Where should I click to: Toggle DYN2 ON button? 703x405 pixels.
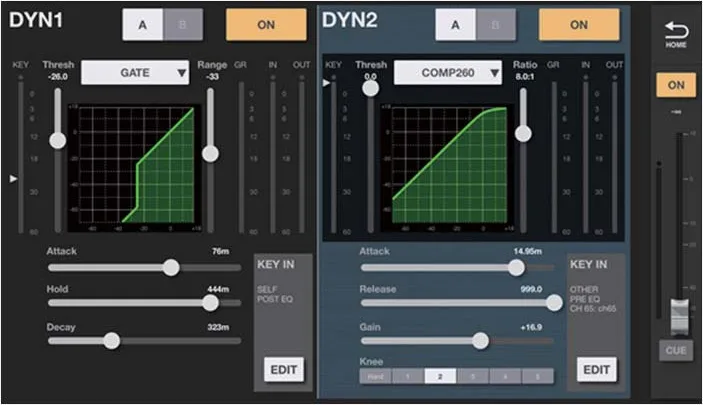click(x=579, y=25)
